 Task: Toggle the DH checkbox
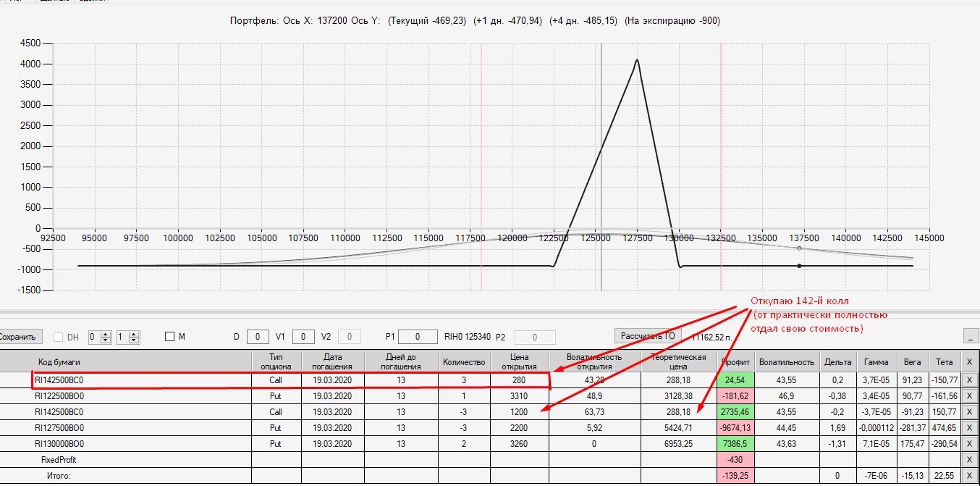(x=59, y=337)
